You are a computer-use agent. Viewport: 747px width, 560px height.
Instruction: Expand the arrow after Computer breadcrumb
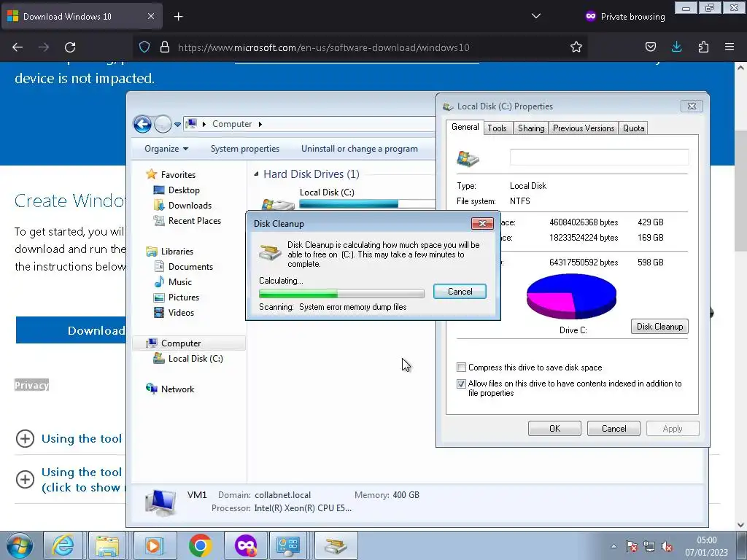point(260,124)
